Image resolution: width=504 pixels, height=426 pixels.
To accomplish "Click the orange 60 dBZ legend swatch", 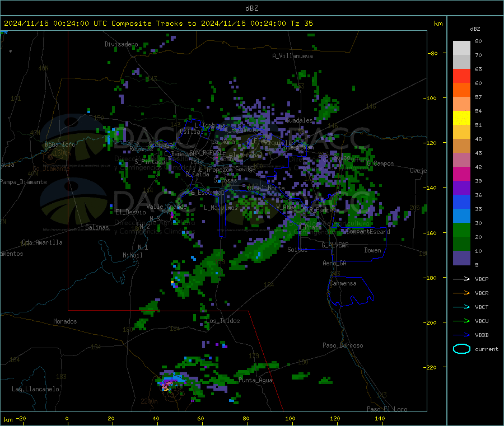I will pos(461,90).
